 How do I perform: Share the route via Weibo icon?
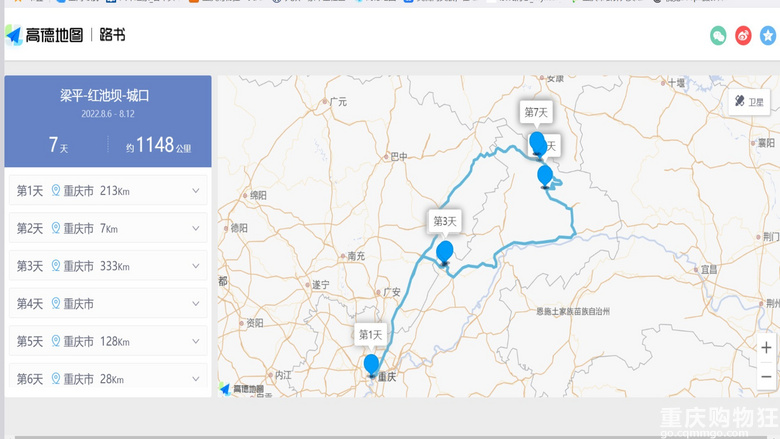743,35
